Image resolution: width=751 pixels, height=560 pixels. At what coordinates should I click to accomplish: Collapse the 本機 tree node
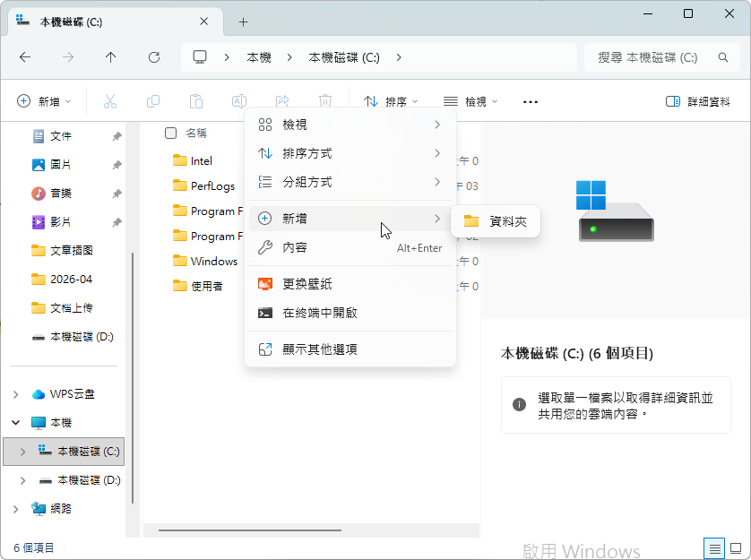pos(15,423)
